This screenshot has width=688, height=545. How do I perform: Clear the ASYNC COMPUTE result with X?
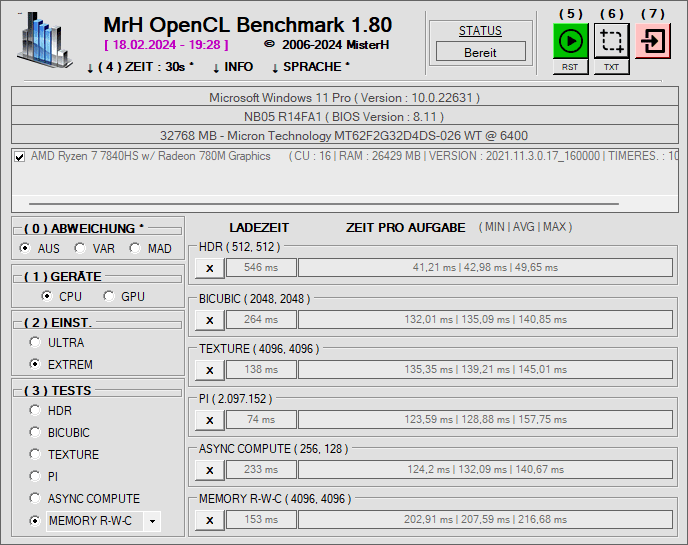pos(210,470)
